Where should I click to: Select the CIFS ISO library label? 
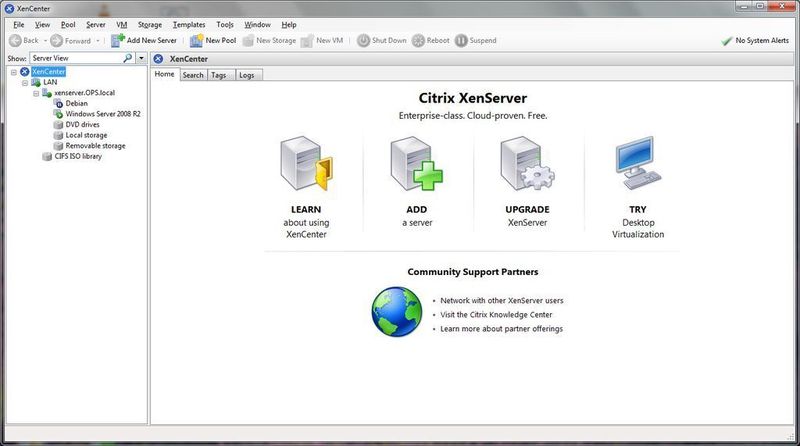[x=78, y=157]
